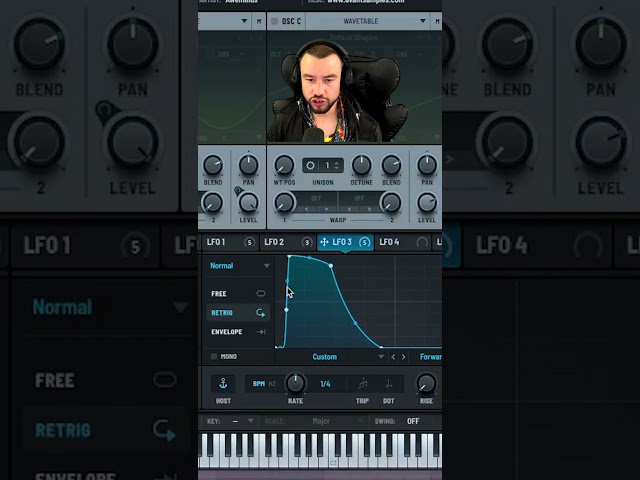Click the HOST anchor icon
Screen dimensions: 640x480
223,384
